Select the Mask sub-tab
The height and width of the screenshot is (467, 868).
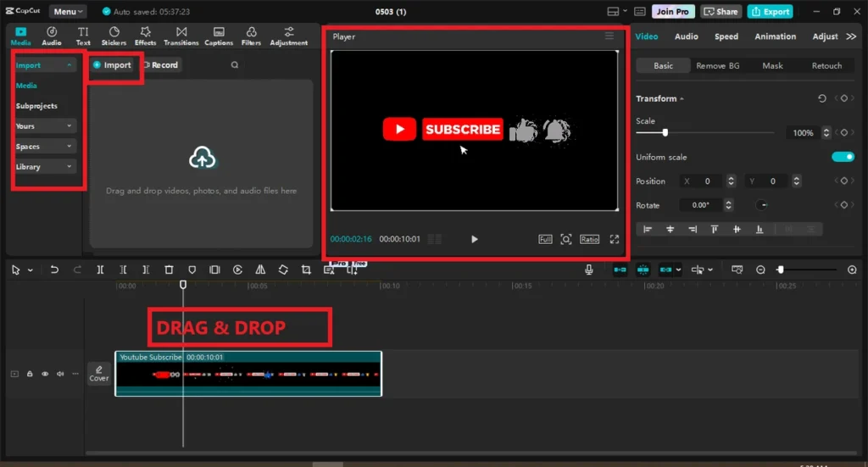[772, 65]
